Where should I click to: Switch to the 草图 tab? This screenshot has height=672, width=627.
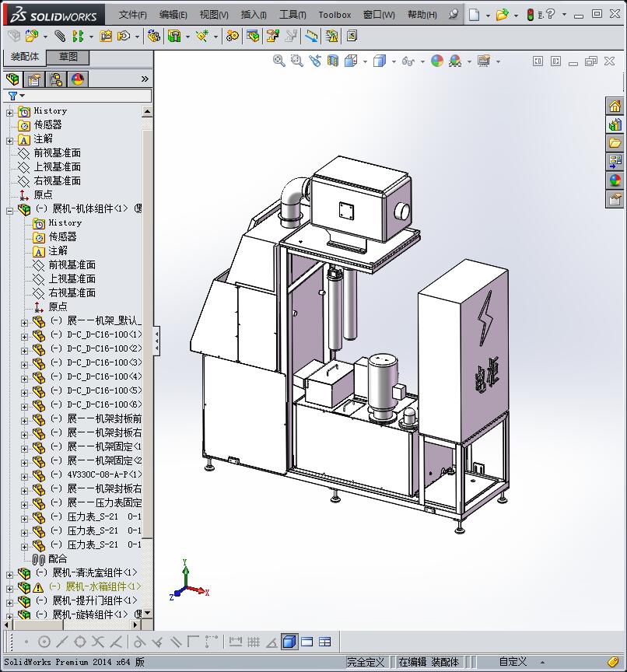point(68,57)
